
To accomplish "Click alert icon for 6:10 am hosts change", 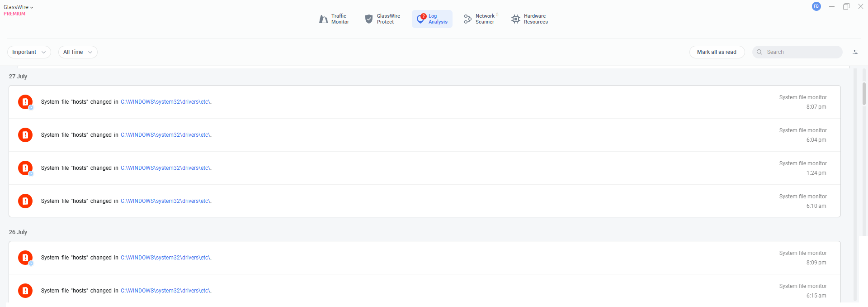I will coord(25,201).
